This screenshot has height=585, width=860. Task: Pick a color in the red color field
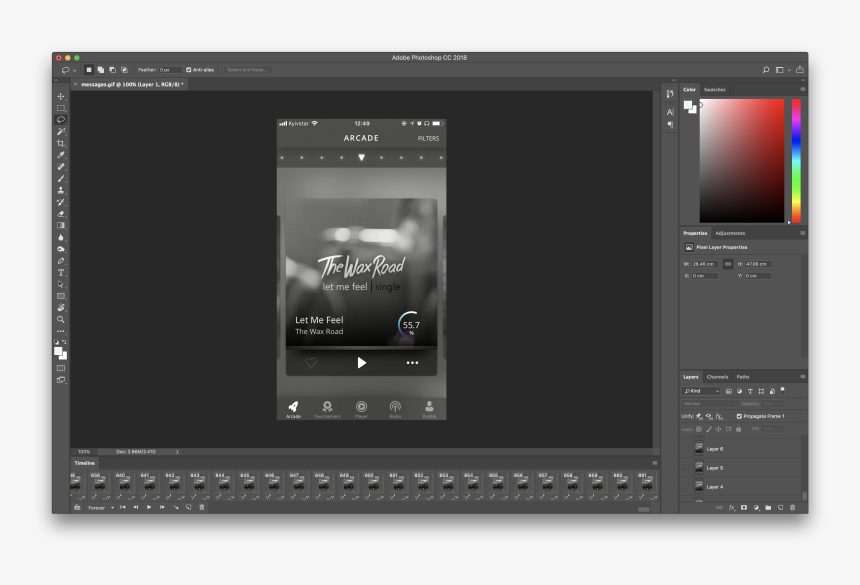pos(742,161)
